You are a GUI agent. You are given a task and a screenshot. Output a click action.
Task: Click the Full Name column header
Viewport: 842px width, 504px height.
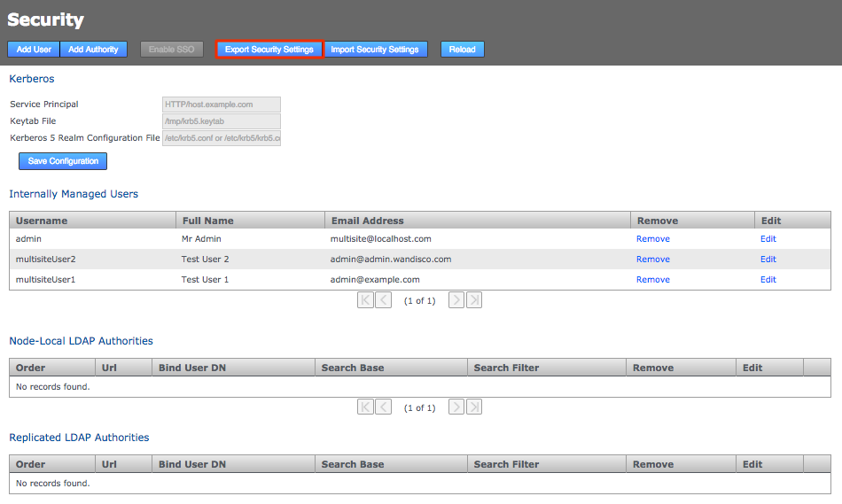[x=250, y=221]
